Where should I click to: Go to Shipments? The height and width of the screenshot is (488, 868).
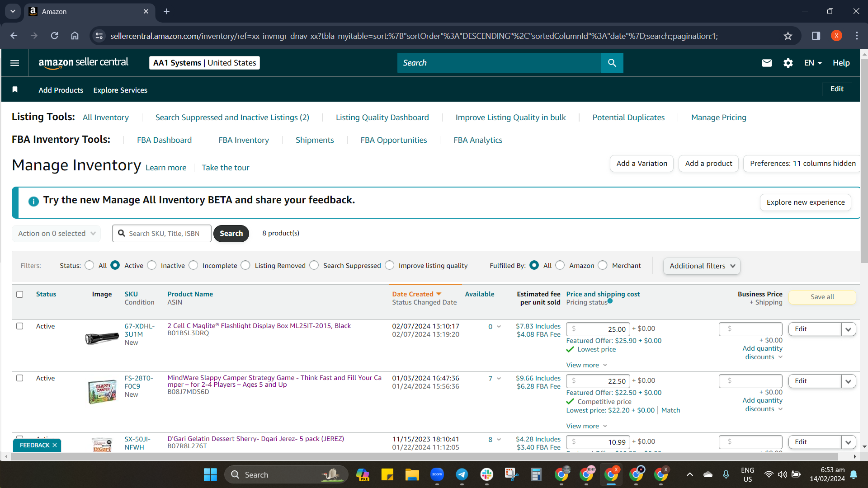[x=315, y=140]
